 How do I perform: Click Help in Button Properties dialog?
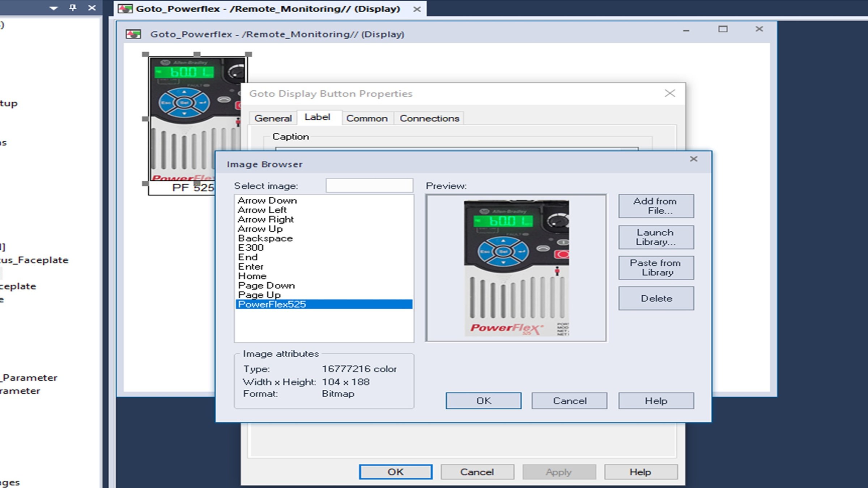641,472
